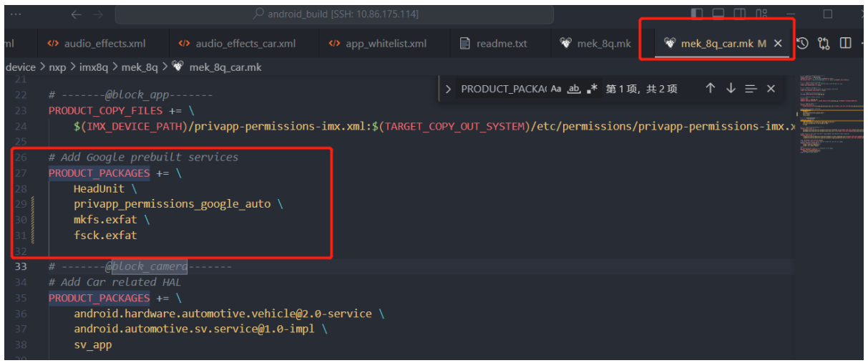Open the imx8q breadcrumb dropdown

click(94, 67)
